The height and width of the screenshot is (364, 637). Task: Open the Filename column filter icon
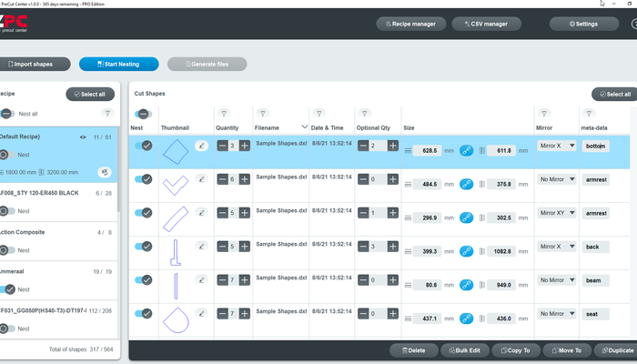coord(262,114)
